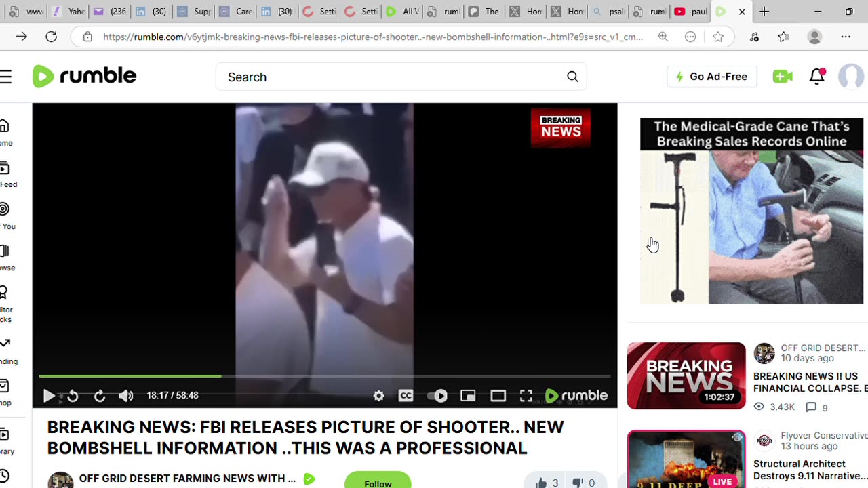Open the zoom magnifier in address bar
Image resolution: width=868 pixels, height=488 pixels.
(663, 37)
